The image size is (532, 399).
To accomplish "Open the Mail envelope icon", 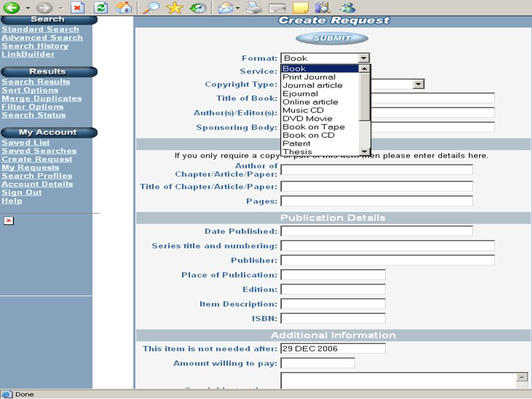I will coord(226,7).
